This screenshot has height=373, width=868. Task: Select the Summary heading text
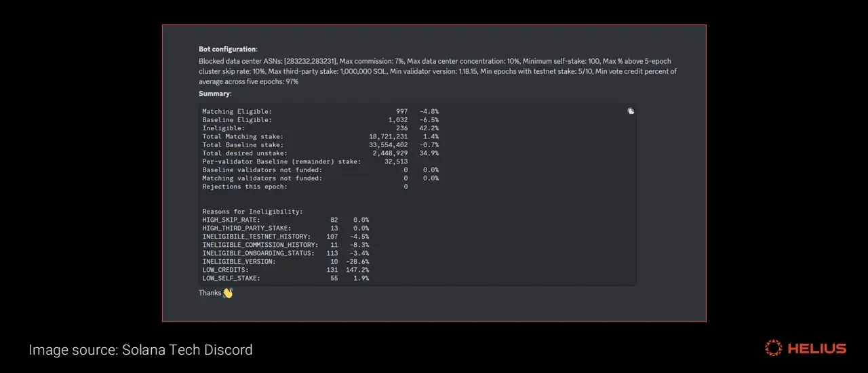215,94
